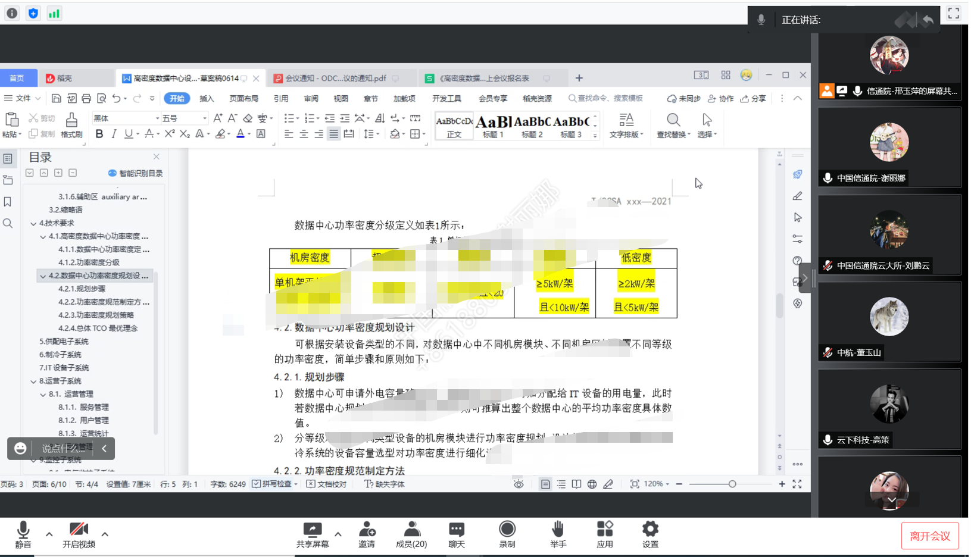Open the 页面布局 ribbon tab
971x560 pixels.
[244, 99]
